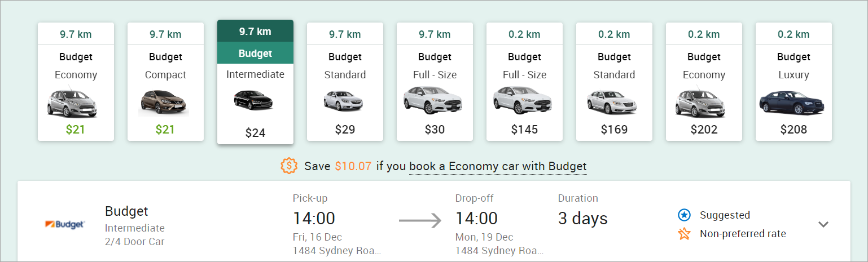Image resolution: width=868 pixels, height=262 pixels.
Task: Click the $208 Luxury price
Action: (794, 130)
